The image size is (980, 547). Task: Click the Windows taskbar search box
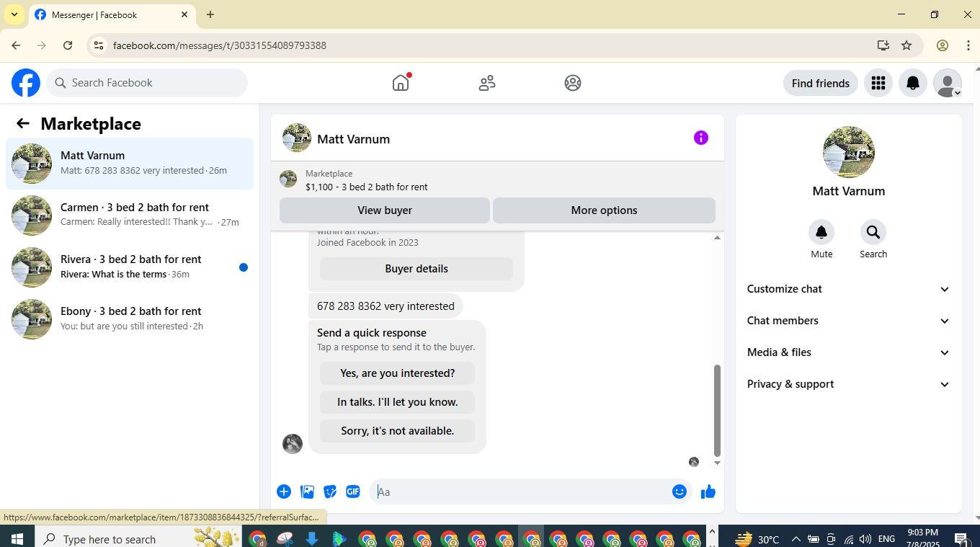tap(137, 539)
